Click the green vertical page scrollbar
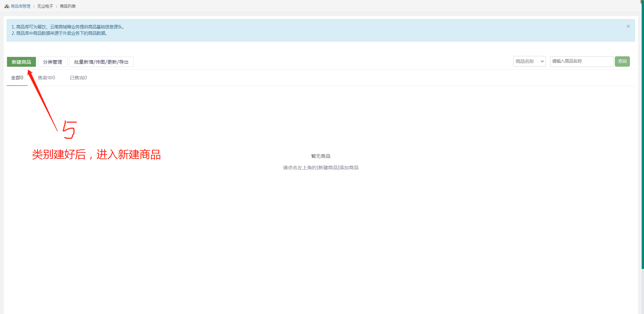Viewport: 644px width, 314px height. point(642,134)
